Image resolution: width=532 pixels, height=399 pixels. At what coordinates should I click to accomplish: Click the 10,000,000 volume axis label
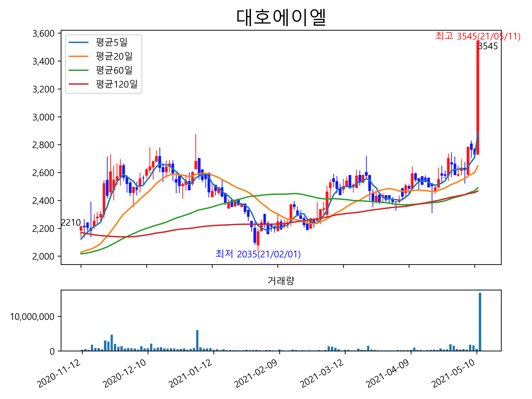[x=32, y=317]
